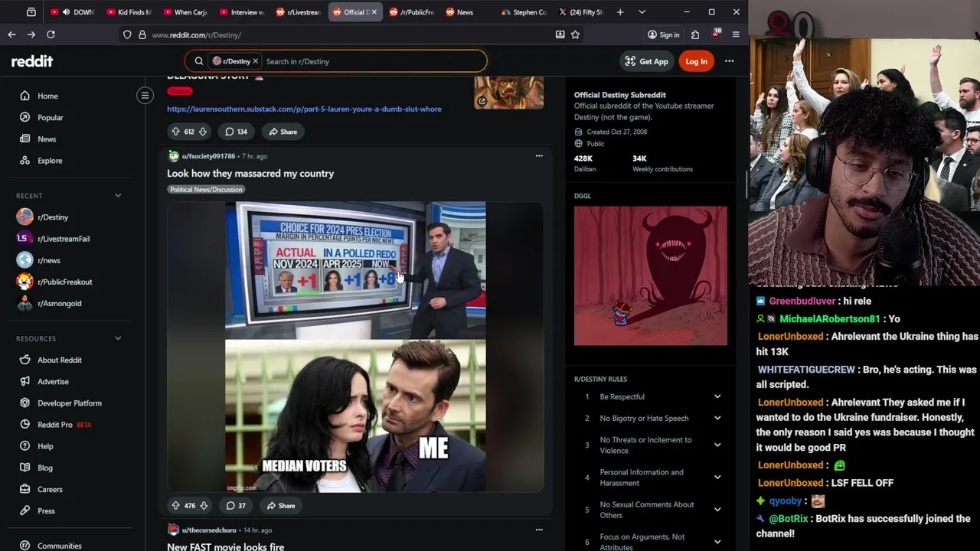Open comments on the post with 37 comments
Viewport: 980px width, 551px height.
click(236, 506)
